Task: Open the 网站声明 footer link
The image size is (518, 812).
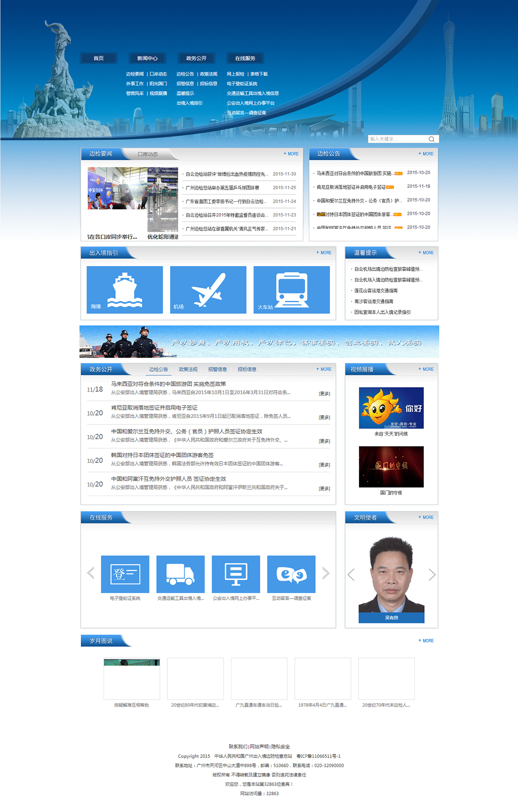Action: click(x=259, y=746)
